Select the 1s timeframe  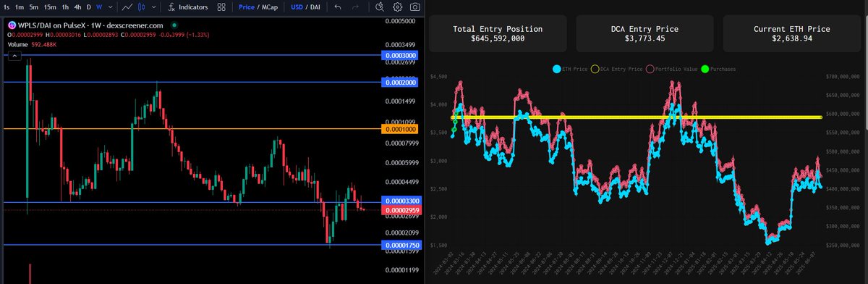point(6,7)
